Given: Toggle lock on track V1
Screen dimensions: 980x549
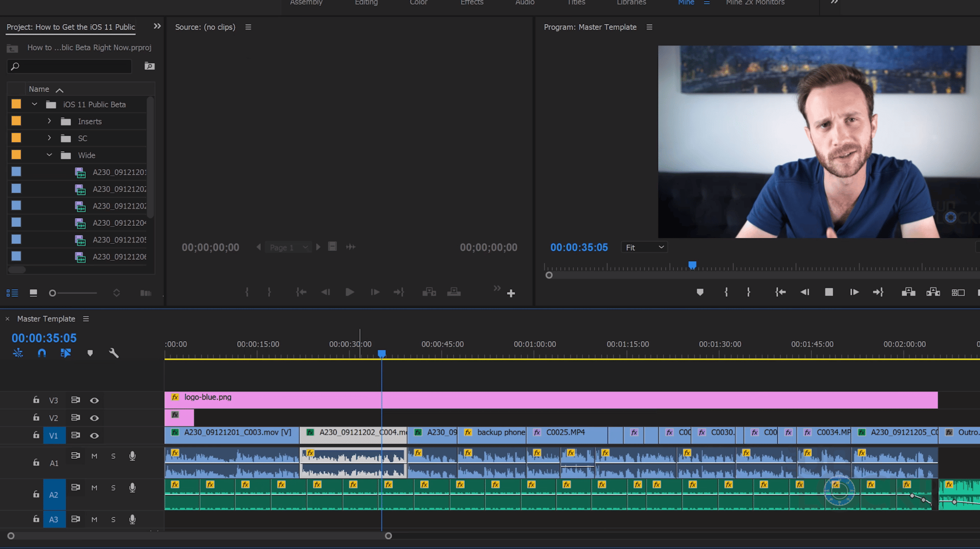Looking at the screenshot, I should click(36, 435).
